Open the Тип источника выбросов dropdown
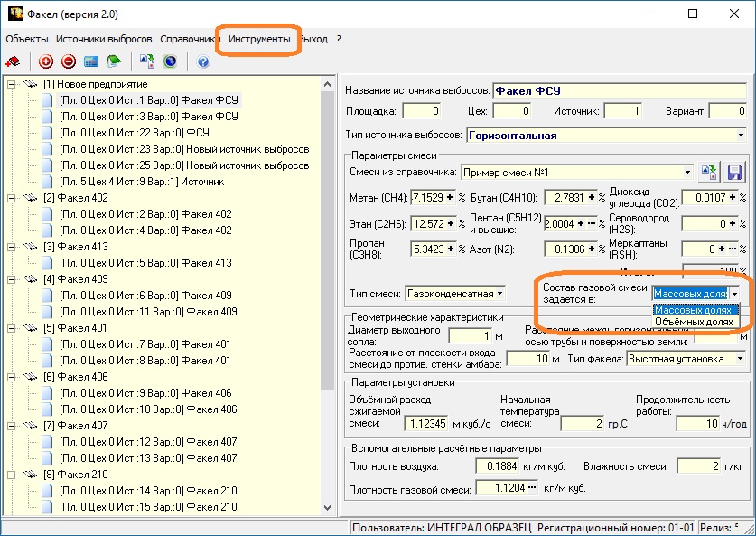The image size is (756, 536). coord(740,136)
